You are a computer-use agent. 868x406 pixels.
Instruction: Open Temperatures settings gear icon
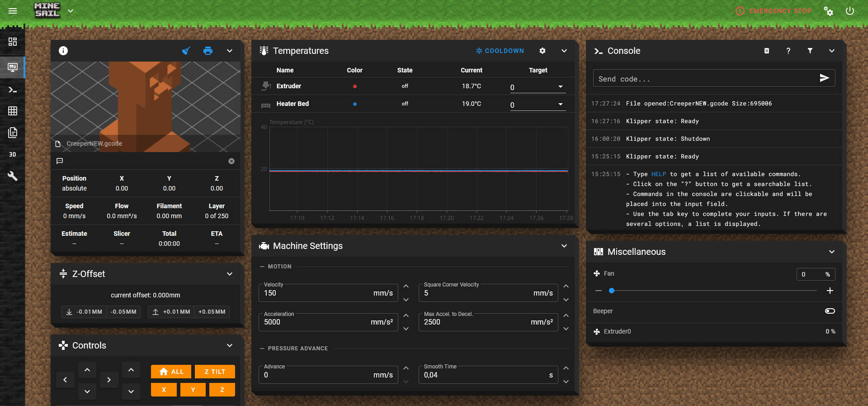click(x=542, y=51)
